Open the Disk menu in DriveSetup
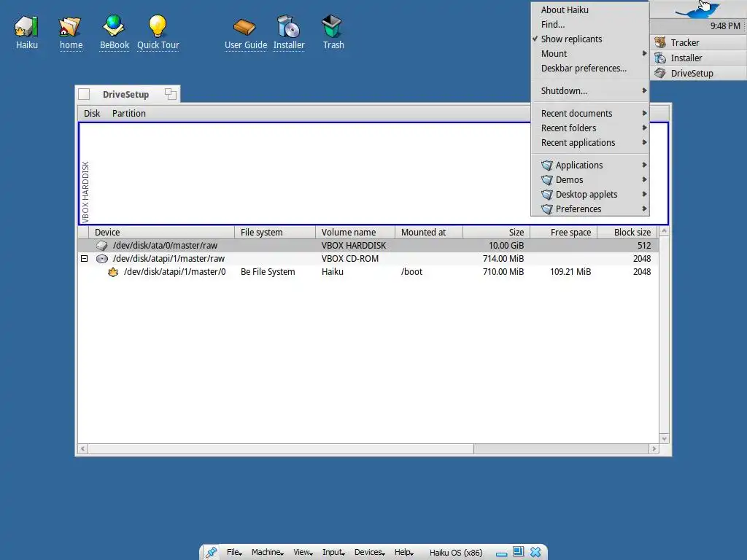 pyautogui.click(x=92, y=113)
